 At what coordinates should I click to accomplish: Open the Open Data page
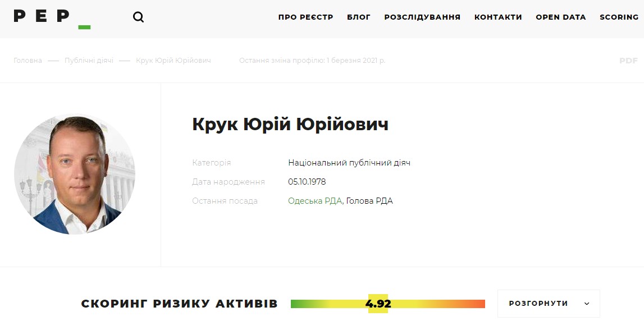(560, 17)
